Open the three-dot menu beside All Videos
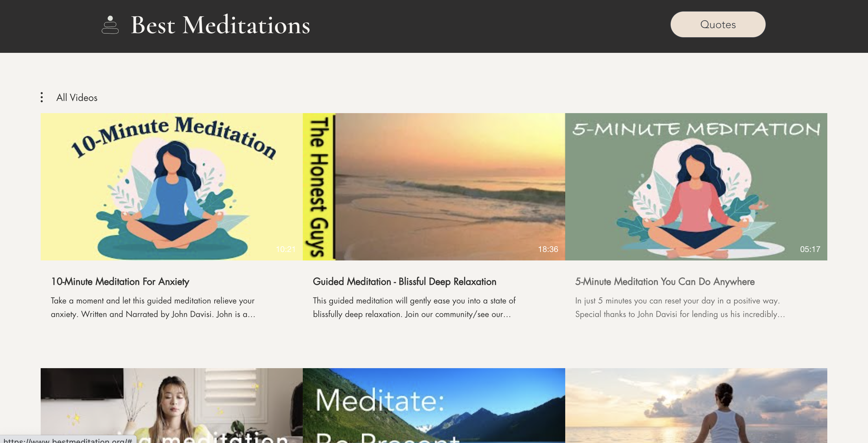The image size is (868, 443). click(x=42, y=97)
